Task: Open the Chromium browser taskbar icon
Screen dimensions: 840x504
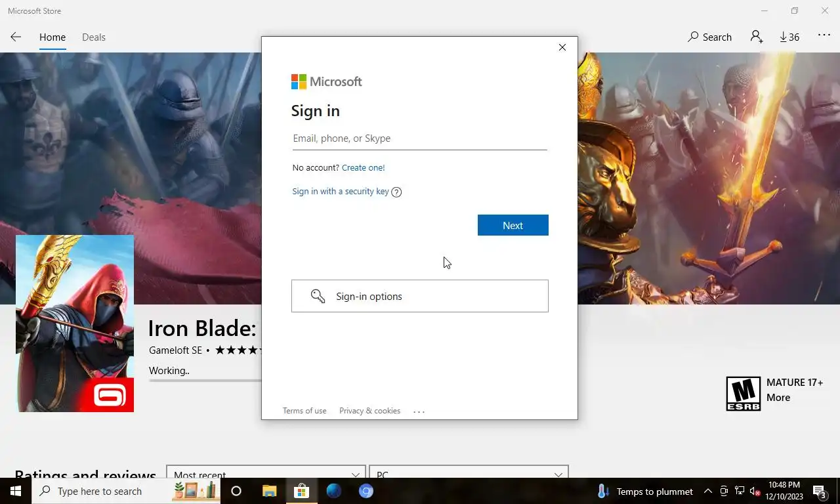Action: click(366, 491)
